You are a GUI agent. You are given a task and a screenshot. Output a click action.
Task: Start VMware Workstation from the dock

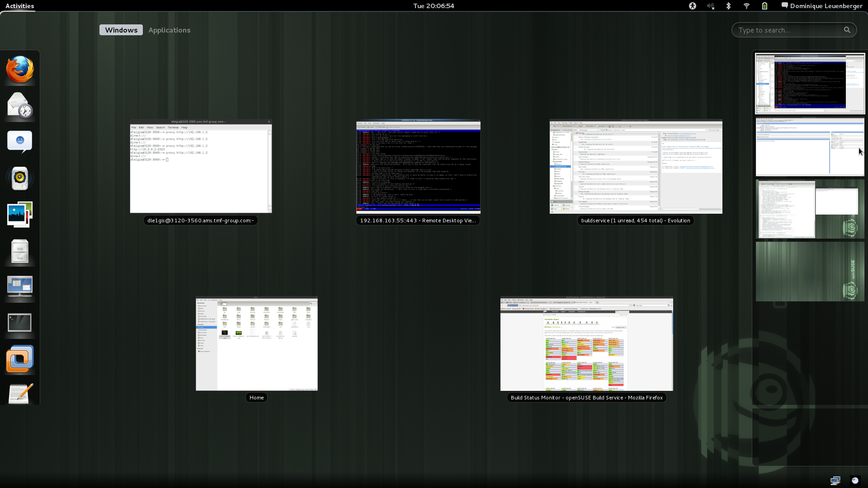pos(19,359)
